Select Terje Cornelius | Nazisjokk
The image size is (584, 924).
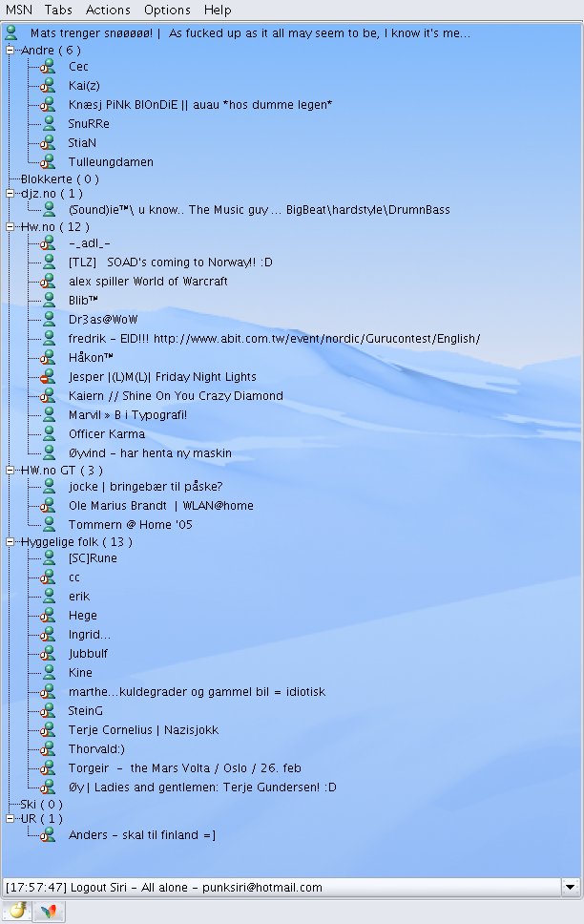143,730
